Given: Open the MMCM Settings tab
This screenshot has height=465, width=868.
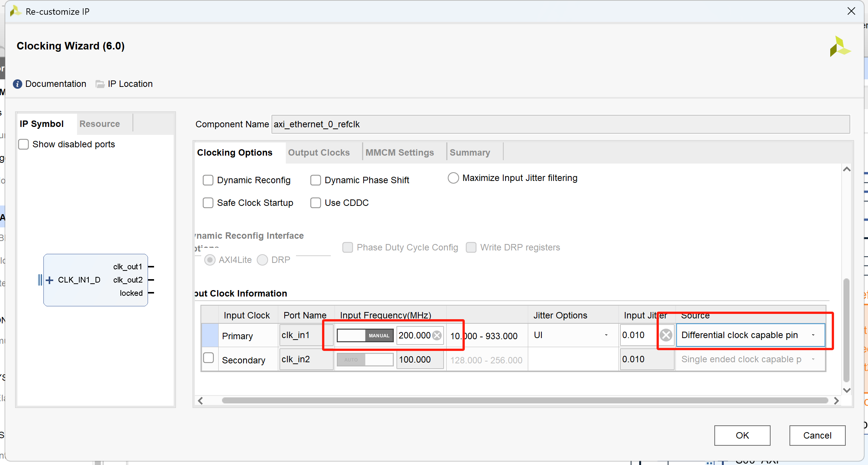Looking at the screenshot, I should click(399, 153).
